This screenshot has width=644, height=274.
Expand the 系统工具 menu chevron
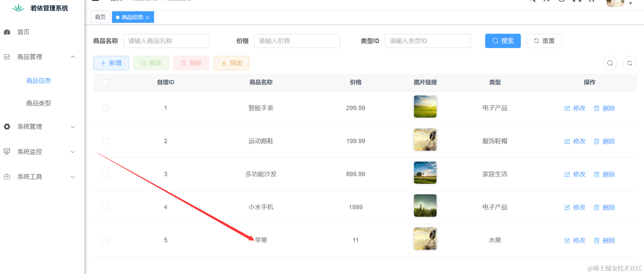[72, 177]
